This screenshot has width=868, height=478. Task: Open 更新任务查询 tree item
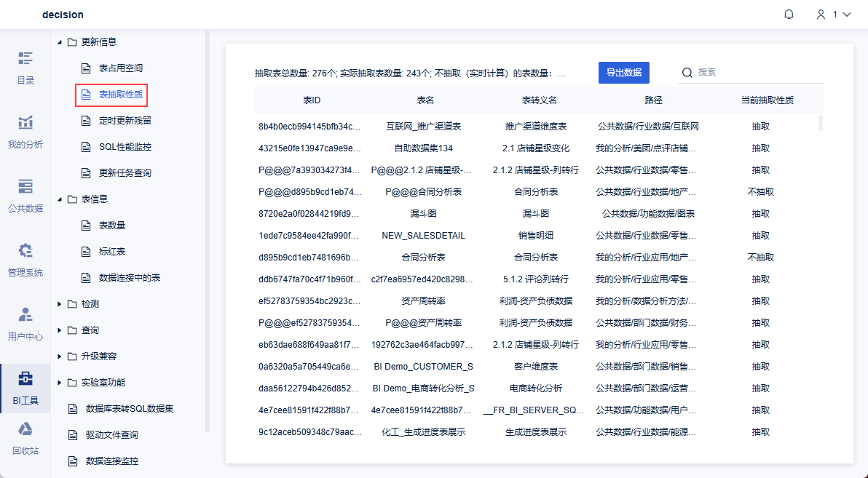click(x=125, y=173)
